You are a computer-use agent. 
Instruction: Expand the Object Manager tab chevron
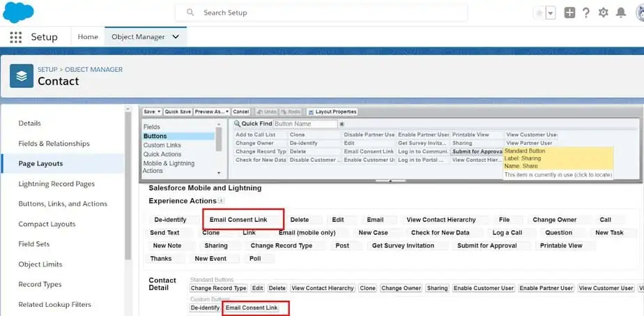176,37
